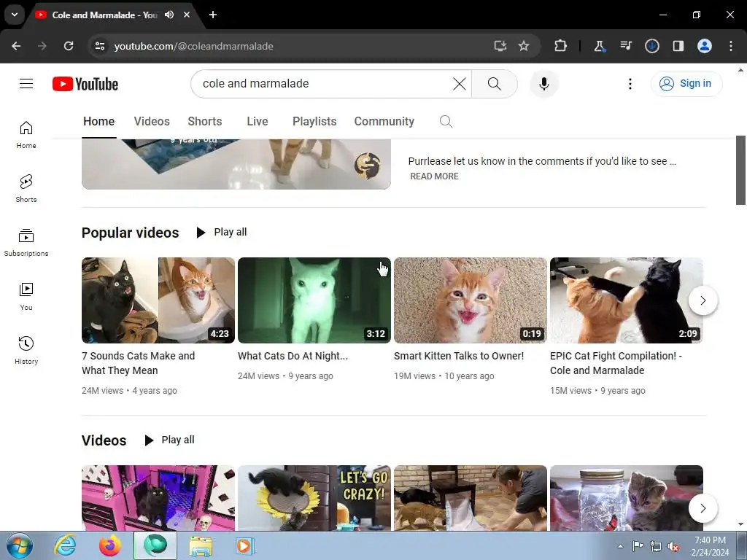Screen dimensions: 747x560
Task: Mute the tab via speaker icon
Action: tap(169, 15)
